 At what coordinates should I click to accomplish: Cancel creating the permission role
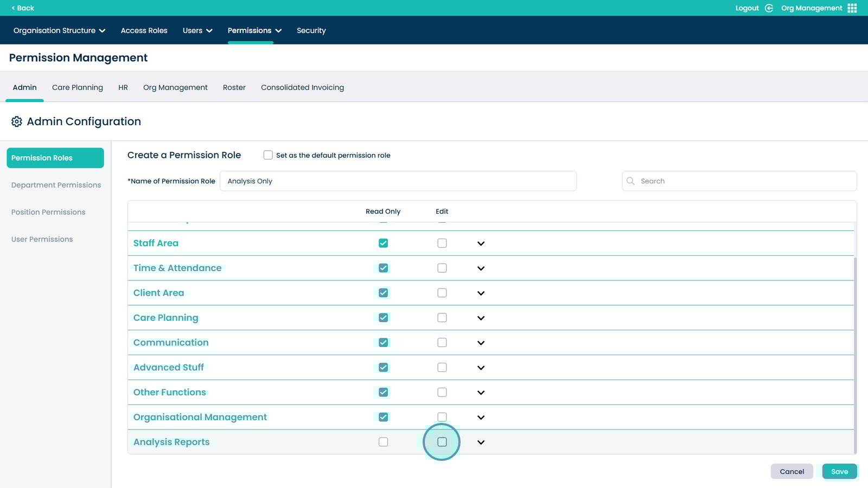tap(792, 471)
